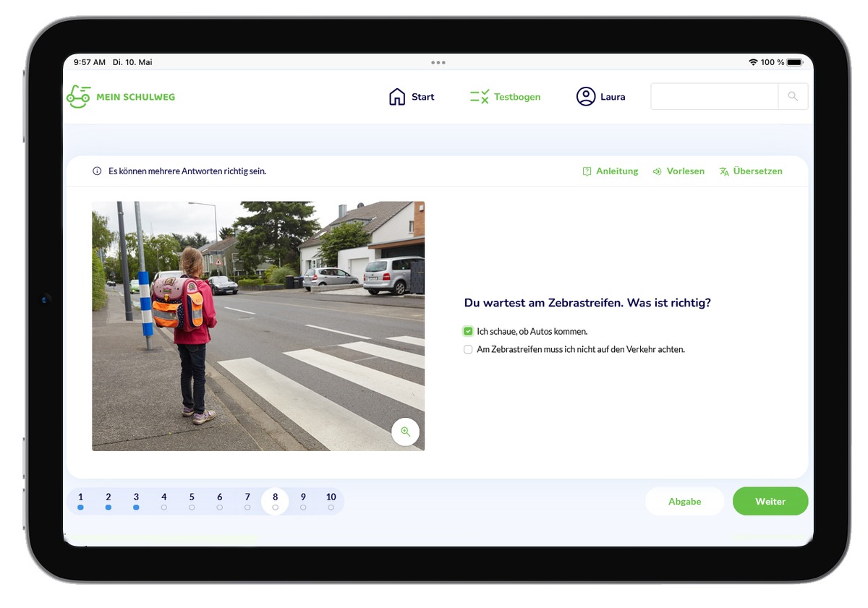Tap the three-dot multitasking indicator

438,62
